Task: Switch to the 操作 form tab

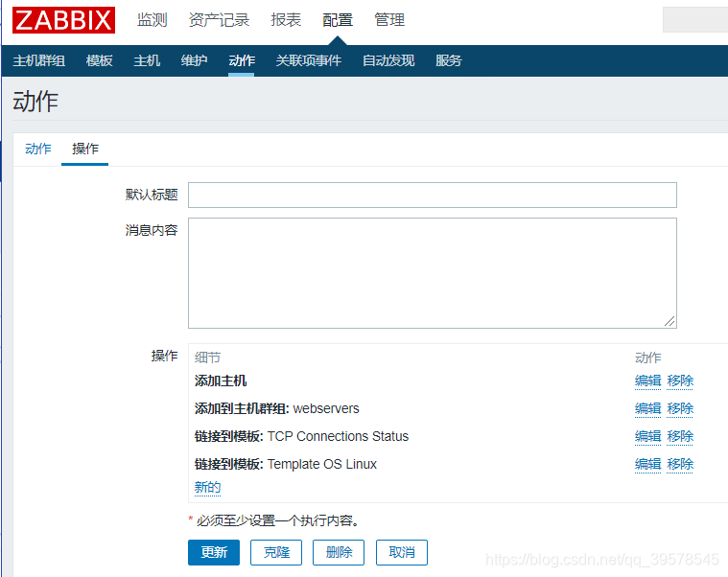Action: [85, 149]
